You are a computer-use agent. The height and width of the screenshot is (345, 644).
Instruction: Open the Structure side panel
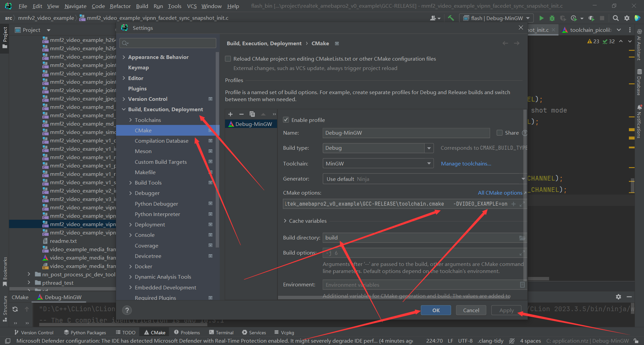pos(5,308)
